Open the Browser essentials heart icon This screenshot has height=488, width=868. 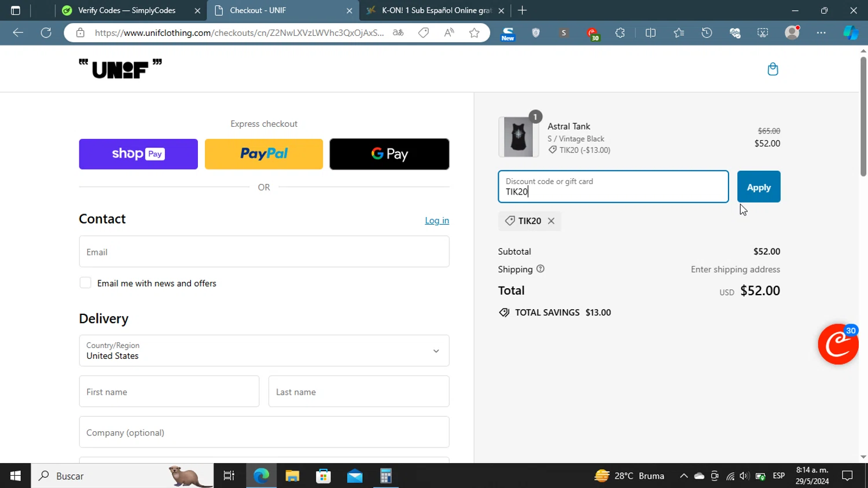click(x=735, y=33)
